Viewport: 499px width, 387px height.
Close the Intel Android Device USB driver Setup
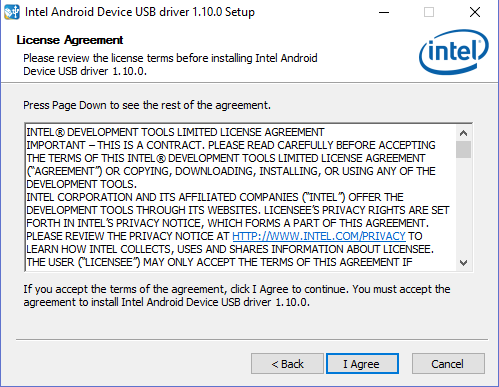click(x=475, y=12)
